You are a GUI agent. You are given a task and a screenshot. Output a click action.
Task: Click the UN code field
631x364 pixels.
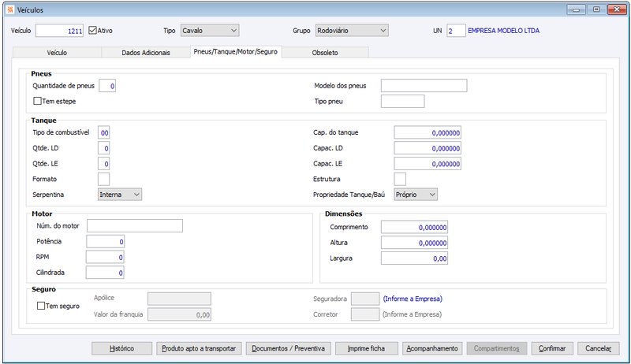tap(456, 31)
